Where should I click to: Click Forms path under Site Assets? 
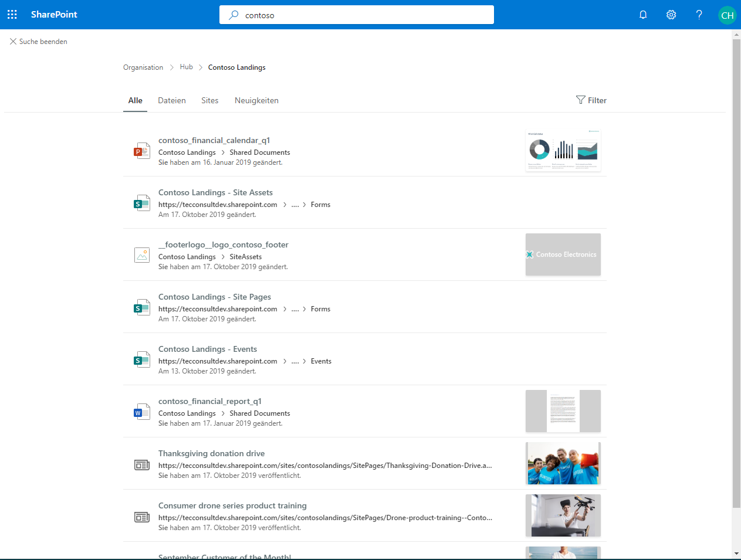(x=320, y=205)
